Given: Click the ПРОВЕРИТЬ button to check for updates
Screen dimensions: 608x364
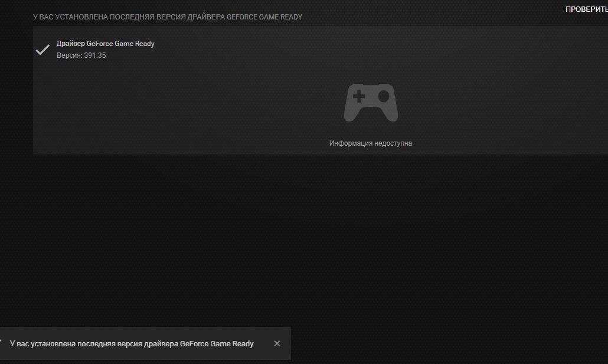Looking at the screenshot, I should pos(586,9).
